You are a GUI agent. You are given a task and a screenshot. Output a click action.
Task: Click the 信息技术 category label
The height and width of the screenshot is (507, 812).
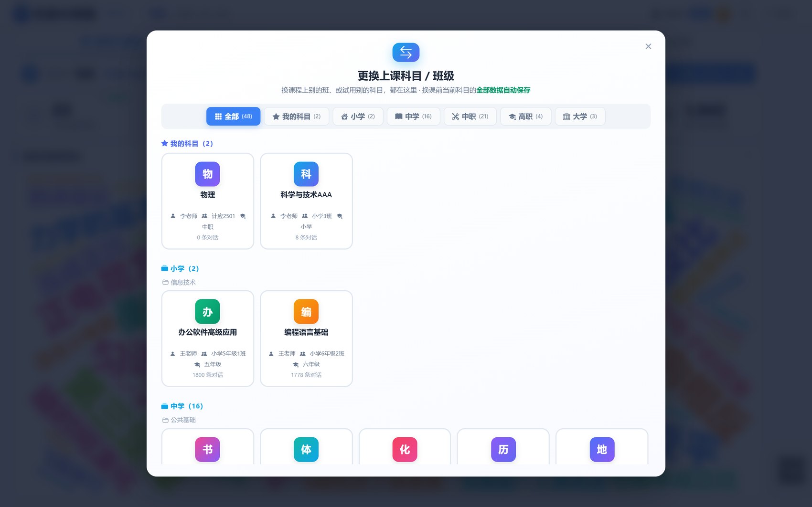coord(183,282)
